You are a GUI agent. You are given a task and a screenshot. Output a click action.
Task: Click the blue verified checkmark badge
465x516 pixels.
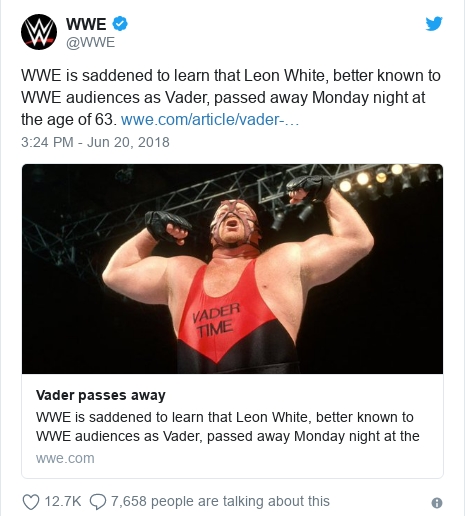click(119, 24)
